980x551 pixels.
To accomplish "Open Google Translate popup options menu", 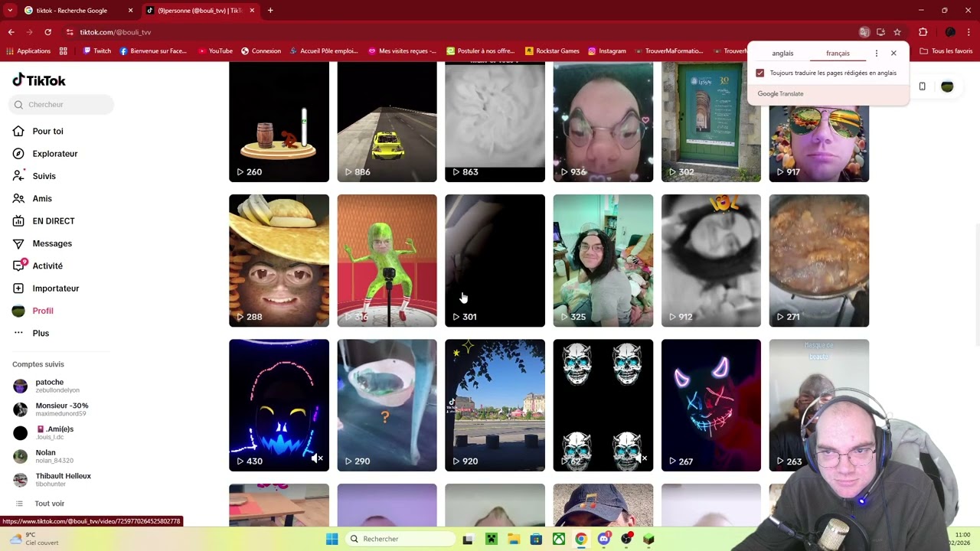I will 877,54.
